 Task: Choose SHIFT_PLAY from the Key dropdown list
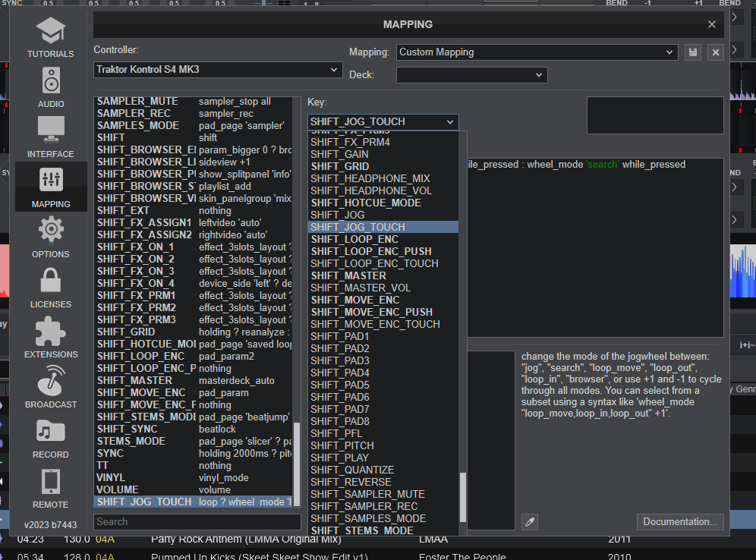(383, 458)
